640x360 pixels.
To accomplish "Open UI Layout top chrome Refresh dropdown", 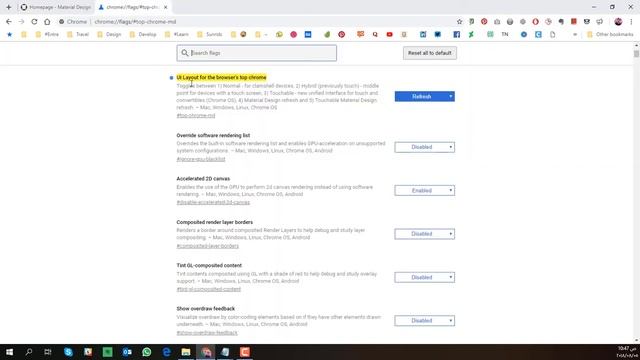I will (x=424, y=96).
